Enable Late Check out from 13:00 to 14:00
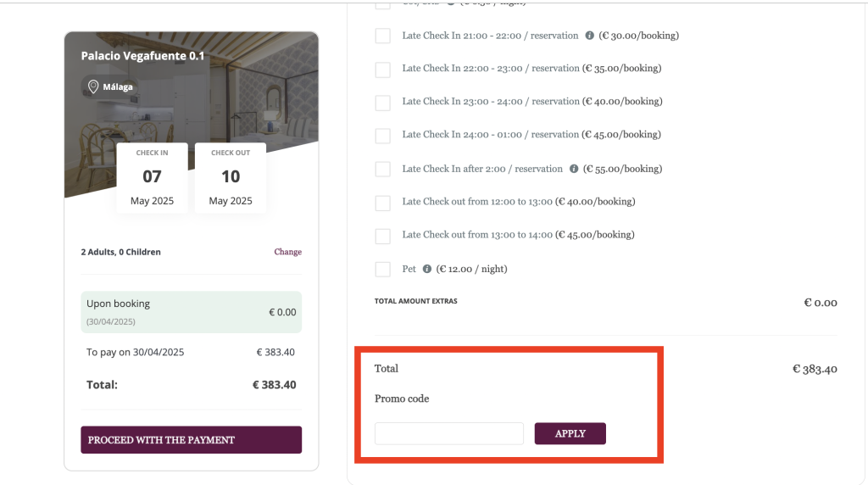This screenshot has height=485, width=868. pyautogui.click(x=383, y=235)
